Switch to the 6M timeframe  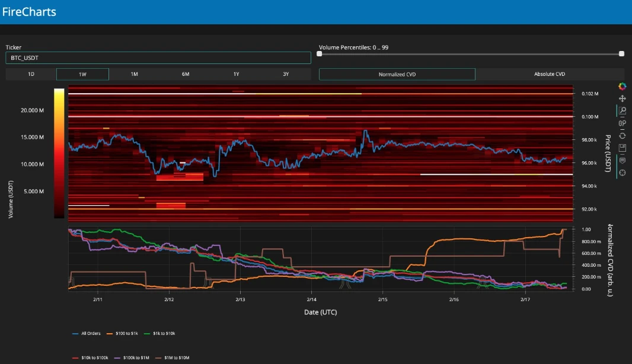click(x=186, y=74)
